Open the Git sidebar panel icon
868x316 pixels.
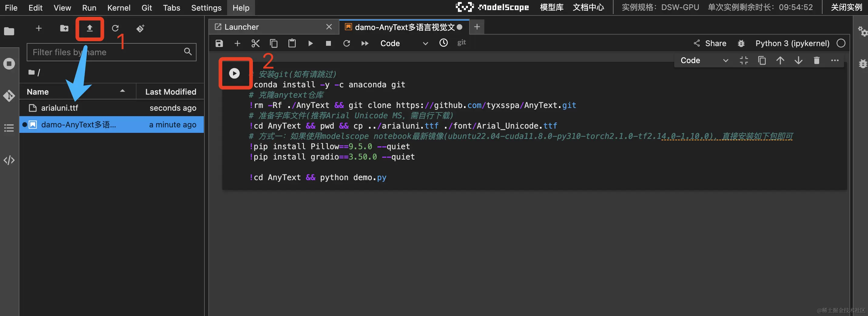9,96
